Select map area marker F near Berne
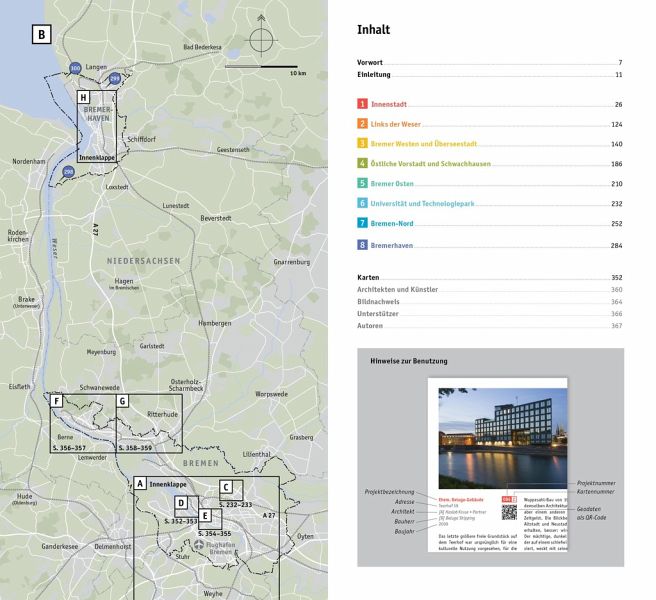This screenshot has width=656, height=600. click(x=58, y=401)
